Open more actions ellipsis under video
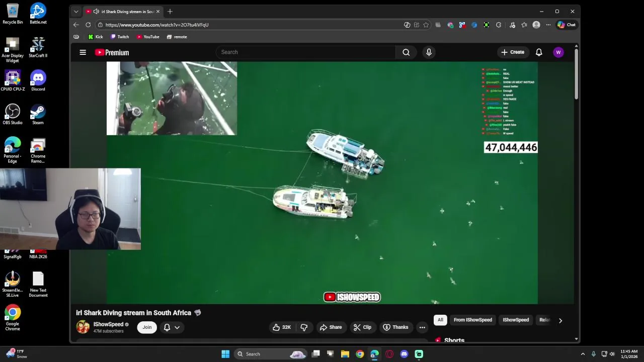This screenshot has height=362, width=644. [x=422, y=327]
